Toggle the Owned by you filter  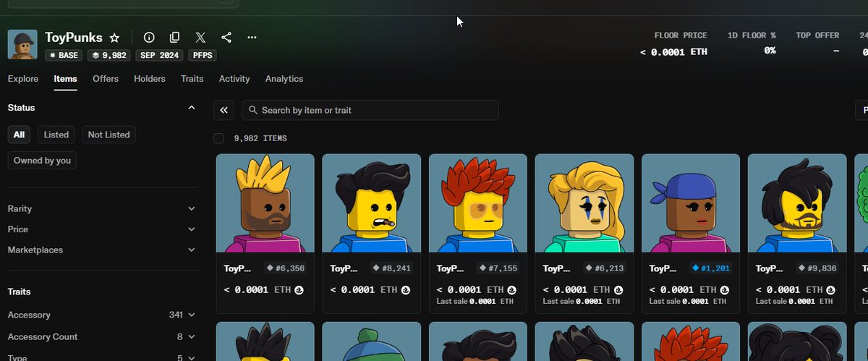43,161
